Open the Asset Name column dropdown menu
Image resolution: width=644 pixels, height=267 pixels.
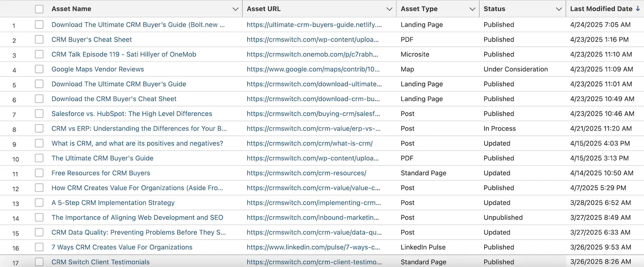click(235, 9)
